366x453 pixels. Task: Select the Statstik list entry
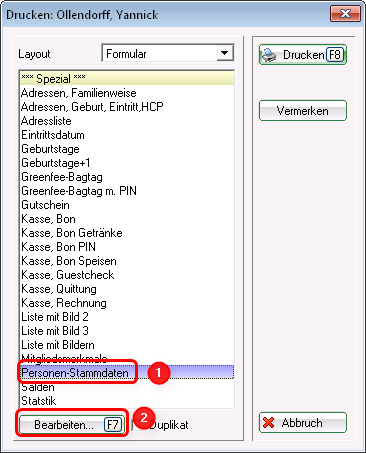click(x=127, y=401)
